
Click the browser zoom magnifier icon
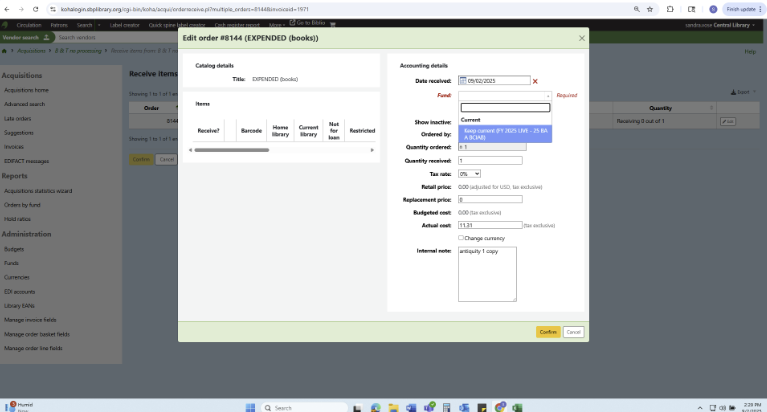click(x=637, y=8)
